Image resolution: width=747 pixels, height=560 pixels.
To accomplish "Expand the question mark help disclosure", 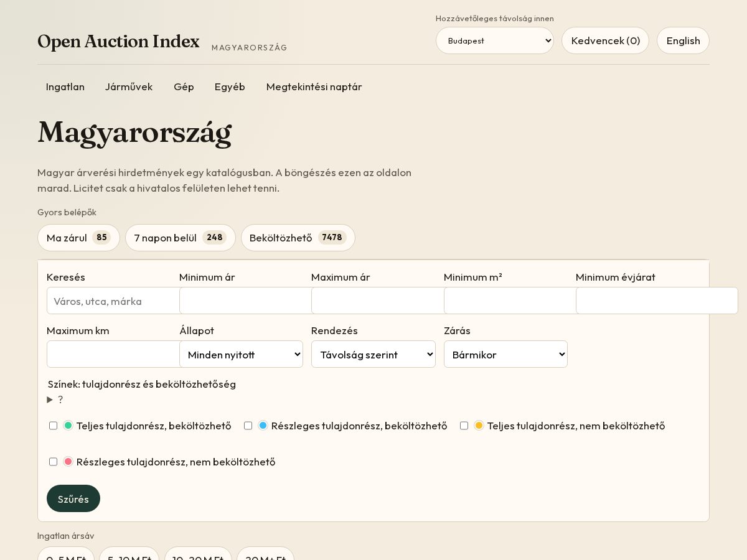I will coord(55,399).
